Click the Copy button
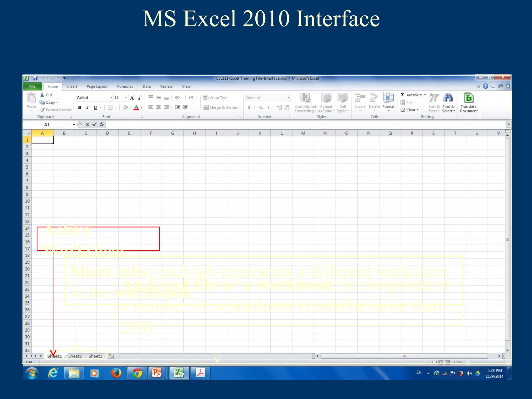The image size is (532, 399). click(x=49, y=102)
